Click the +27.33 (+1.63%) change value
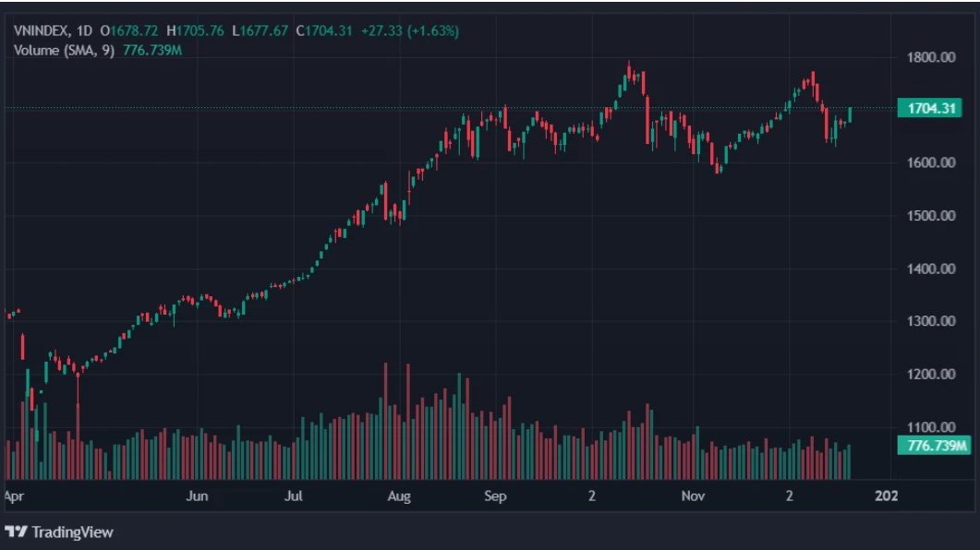Screen dimensions: 980x550 tap(408, 30)
